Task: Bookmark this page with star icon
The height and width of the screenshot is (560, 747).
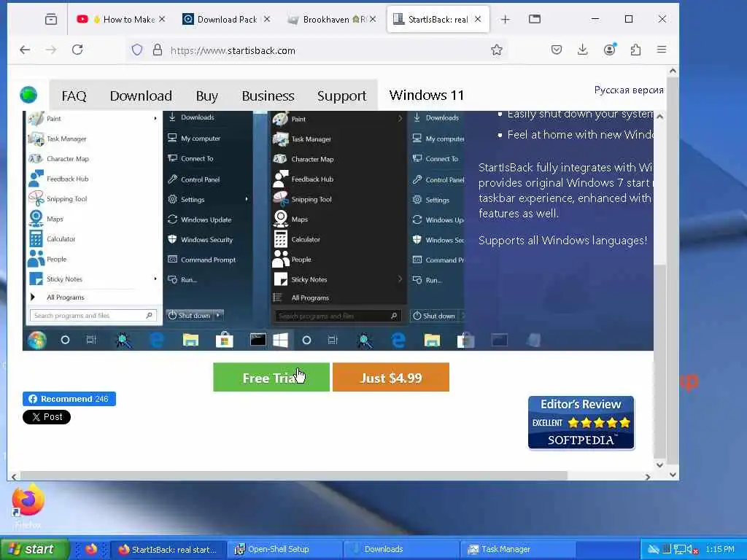Action: [x=496, y=50]
